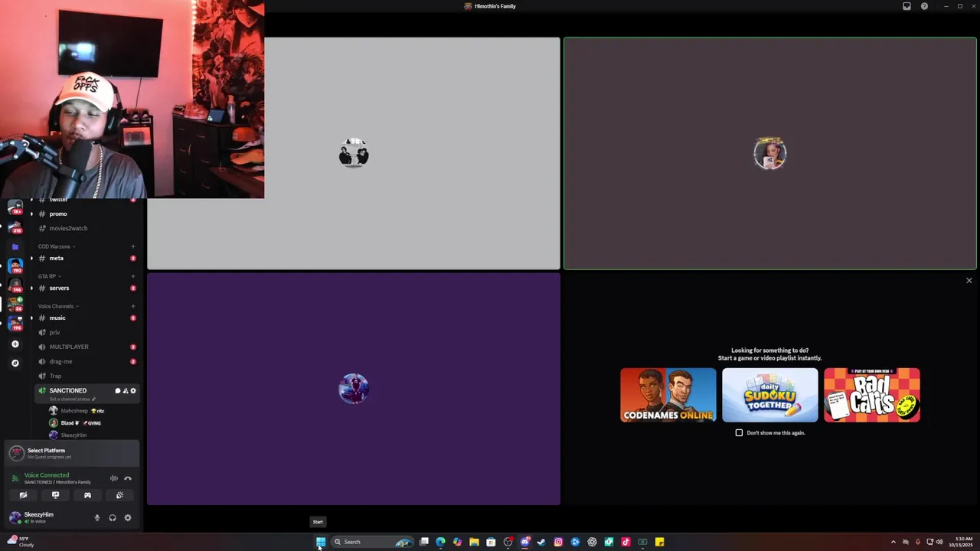The width and height of the screenshot is (980, 551).
Task: Show hidden system tray icons
Action: click(x=893, y=542)
